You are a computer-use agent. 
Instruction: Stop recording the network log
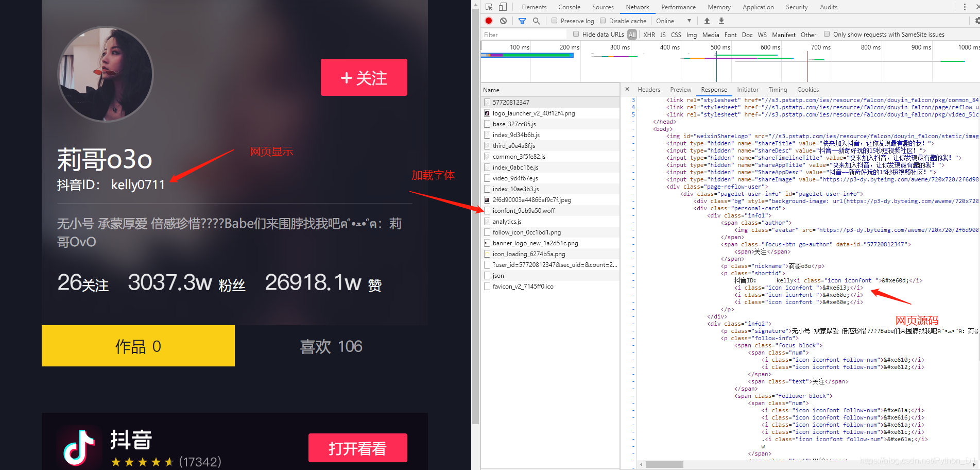coord(489,21)
